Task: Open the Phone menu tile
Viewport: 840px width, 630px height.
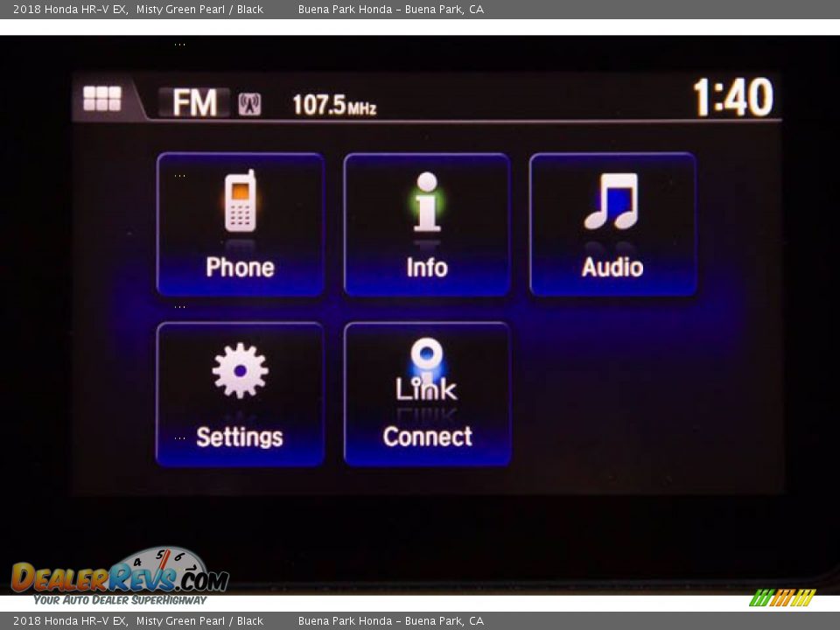Action: point(240,225)
